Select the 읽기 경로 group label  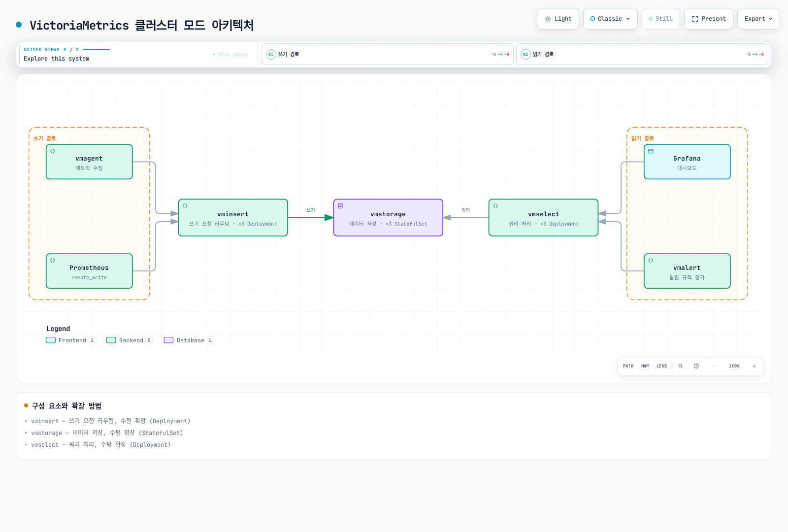643,138
